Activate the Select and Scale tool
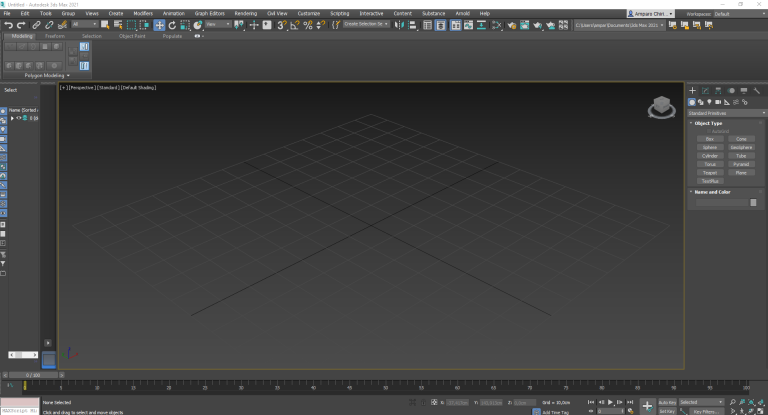The width and height of the screenshot is (768, 415). pos(185,25)
